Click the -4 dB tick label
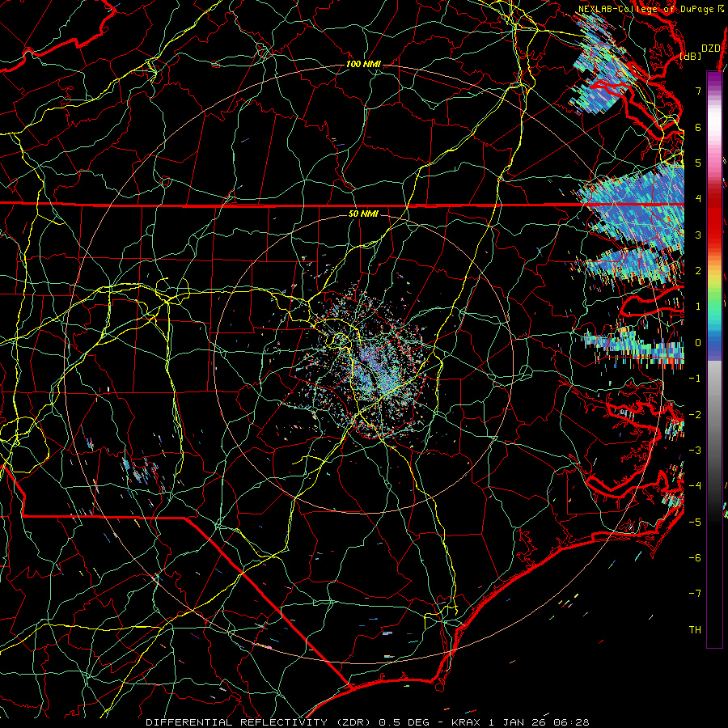Viewport: 728px width, 728px height. point(695,485)
